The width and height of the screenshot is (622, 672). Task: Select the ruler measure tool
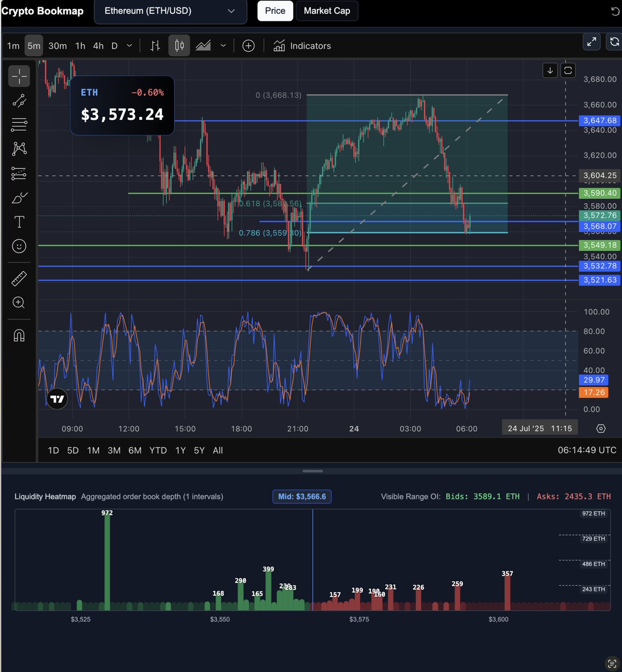tap(19, 278)
